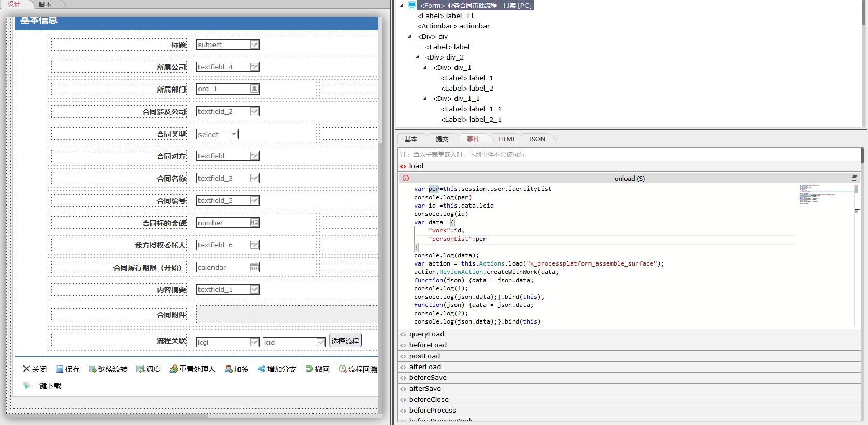Click the 增加分支 branch icon
Screen dimensions: 868x425
coord(261,369)
